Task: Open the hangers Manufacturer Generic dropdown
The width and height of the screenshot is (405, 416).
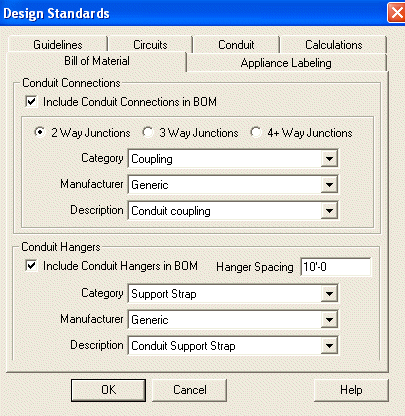Action: tap(329, 320)
